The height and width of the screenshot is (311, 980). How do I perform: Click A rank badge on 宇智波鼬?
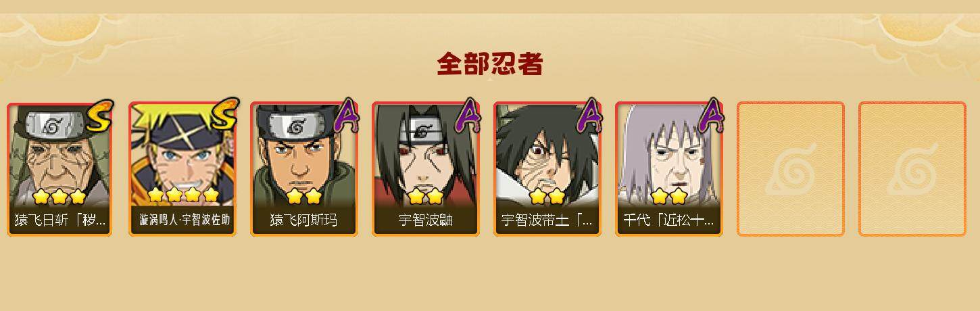tap(468, 116)
